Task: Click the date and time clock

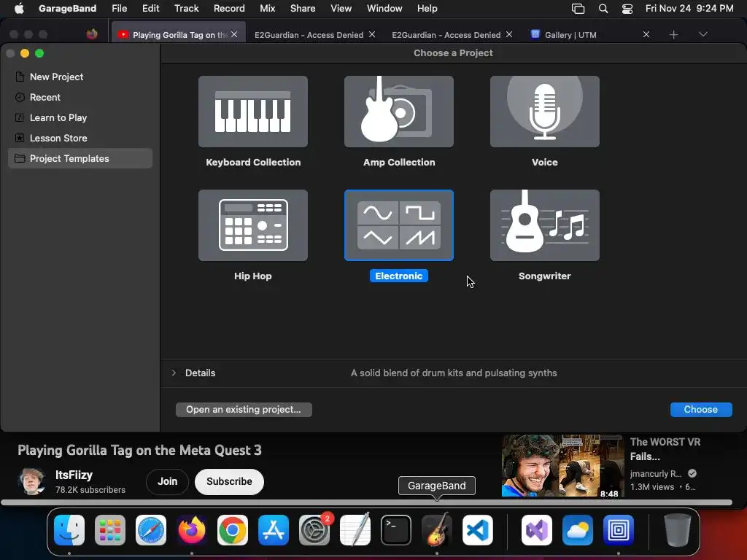Action: (x=689, y=8)
